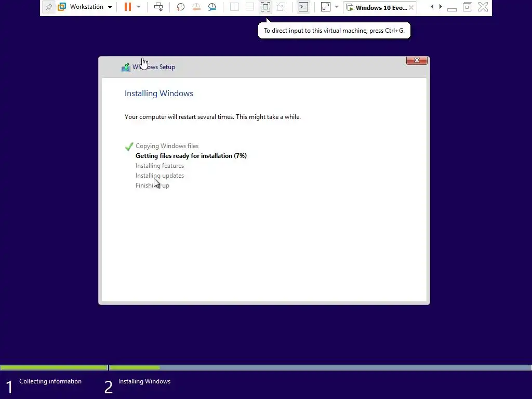Pause the virtual machine
The image size is (532, 399).
point(128,7)
